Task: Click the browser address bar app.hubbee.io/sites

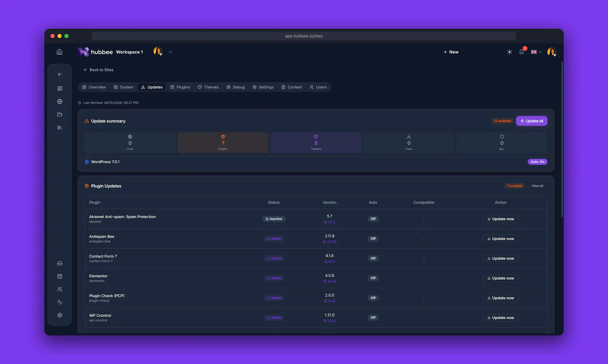Action: click(304, 36)
